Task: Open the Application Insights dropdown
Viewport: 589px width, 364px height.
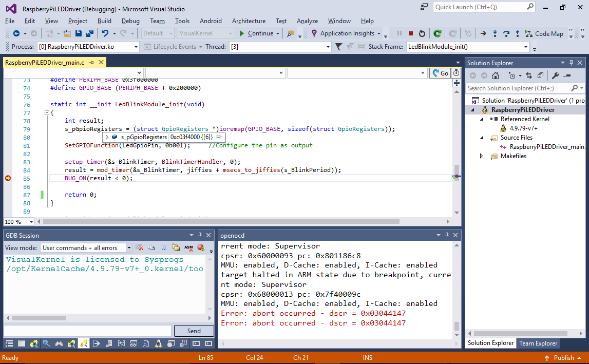Action: 378,33
